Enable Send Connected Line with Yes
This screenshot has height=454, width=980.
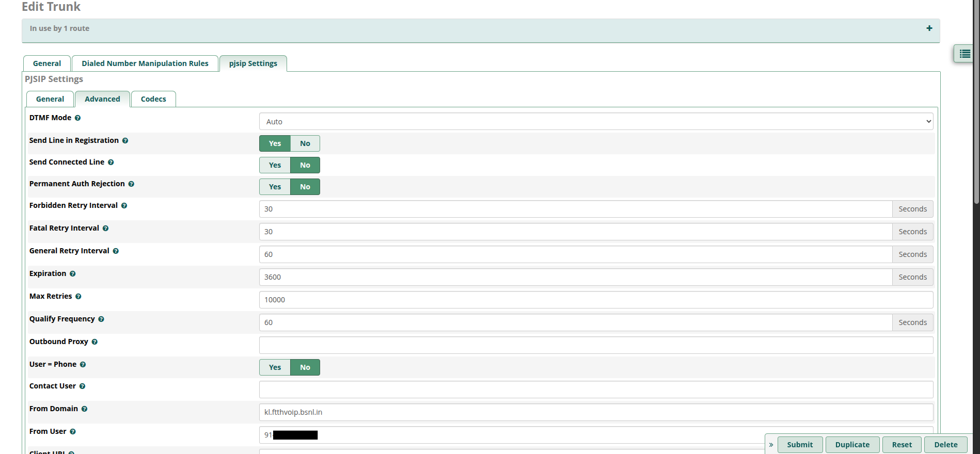click(x=275, y=165)
